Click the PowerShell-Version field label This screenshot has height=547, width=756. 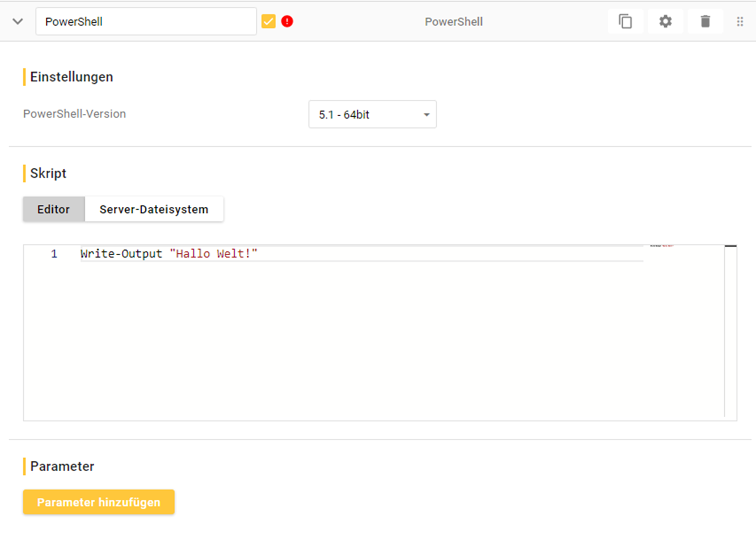[74, 114]
